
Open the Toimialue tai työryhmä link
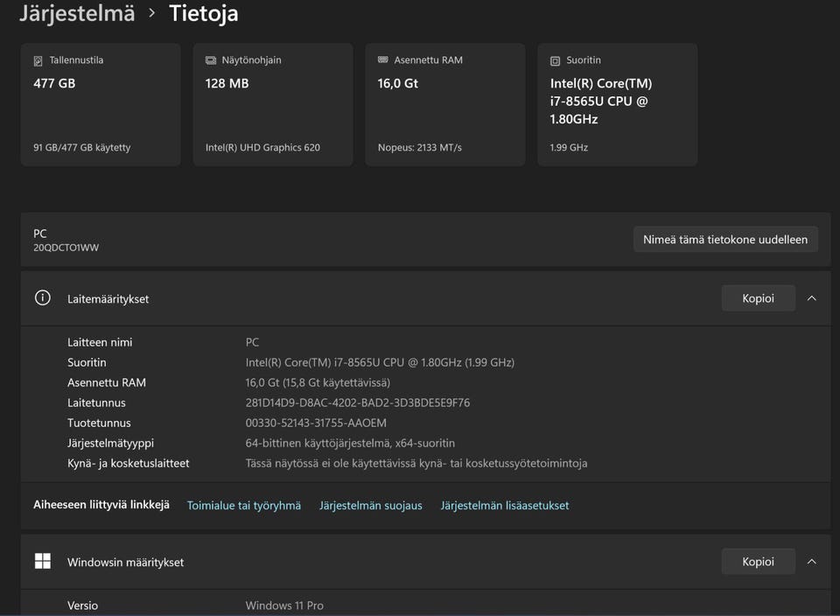[244, 506]
